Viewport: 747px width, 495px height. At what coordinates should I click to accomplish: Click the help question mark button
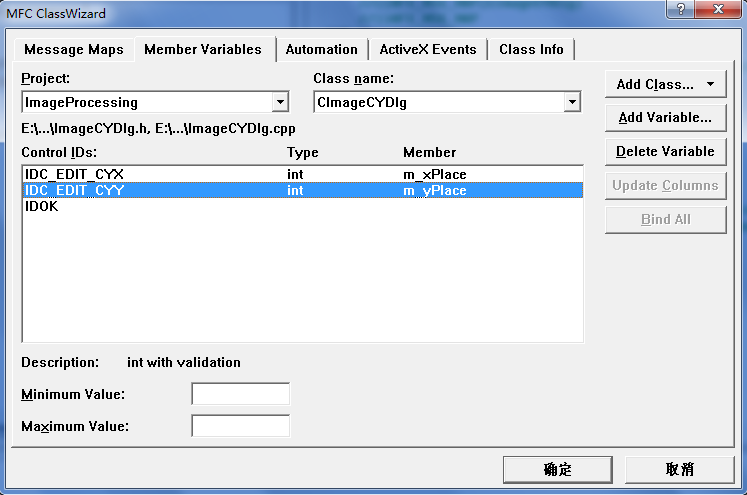[x=680, y=9]
